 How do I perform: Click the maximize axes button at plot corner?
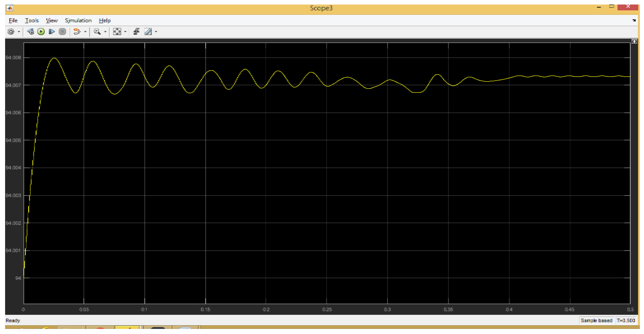pos(634,42)
